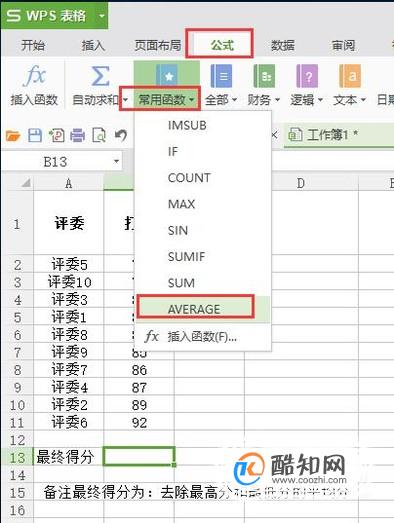Expand the 全部 functions dropdown
394x523 pixels.
(235, 99)
